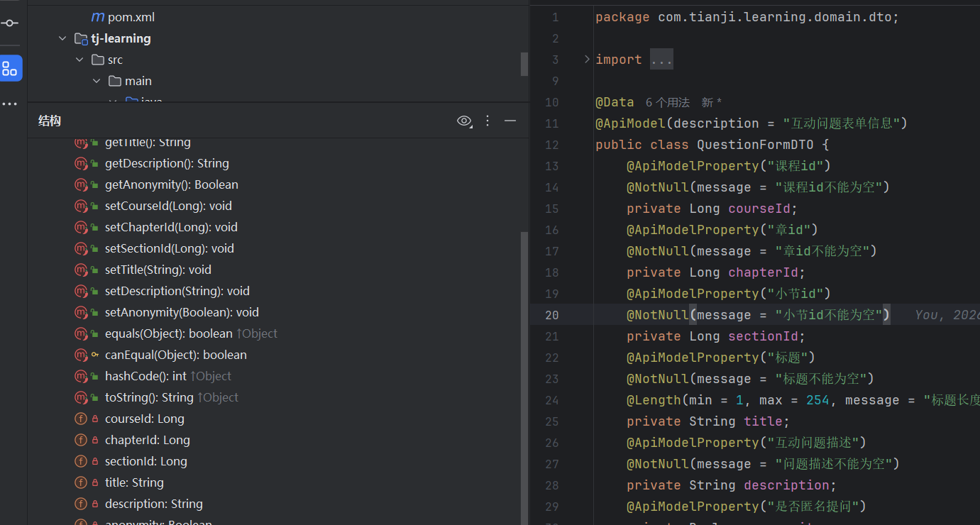This screenshot has width=980, height=525.
Task: Click the folded import ellipsis
Action: point(661,60)
